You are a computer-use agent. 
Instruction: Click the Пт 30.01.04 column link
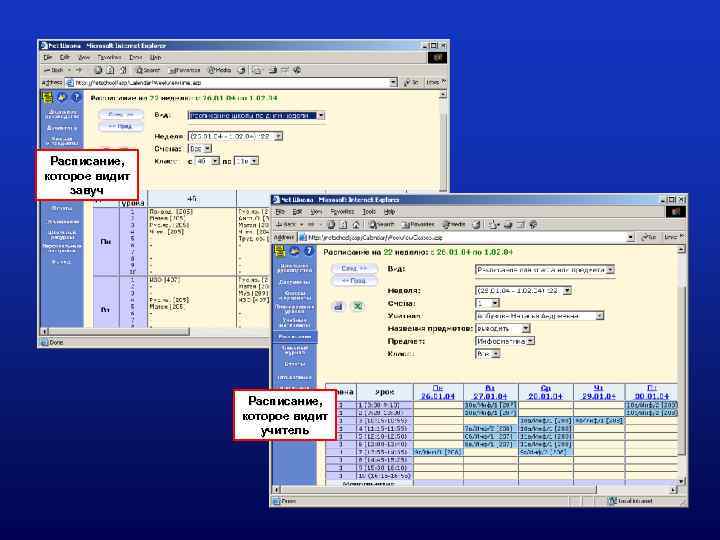point(652,392)
